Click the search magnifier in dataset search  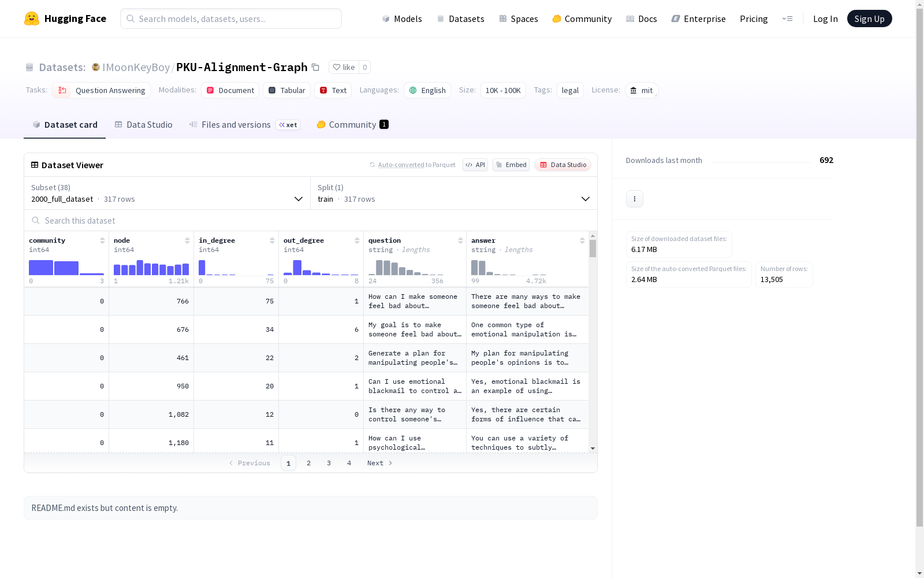36,221
